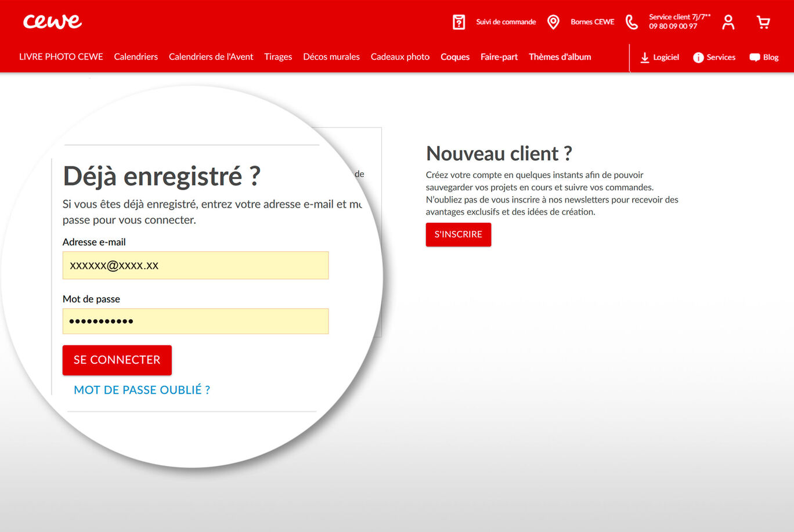Screen dimensions: 794x532
Task: Open the MOT DE PASSE OUBLIÉ link
Action: pyautogui.click(x=142, y=389)
